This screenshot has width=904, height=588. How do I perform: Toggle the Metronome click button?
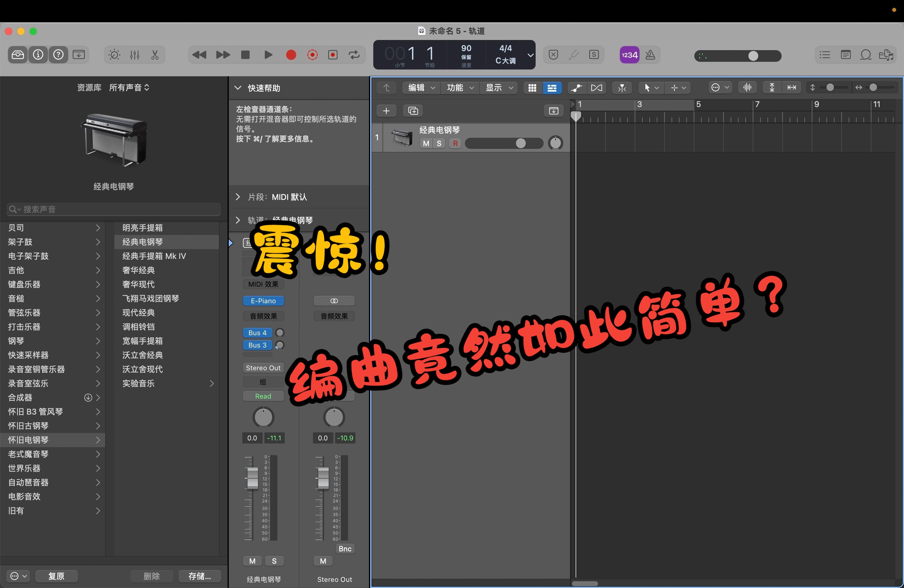(650, 55)
